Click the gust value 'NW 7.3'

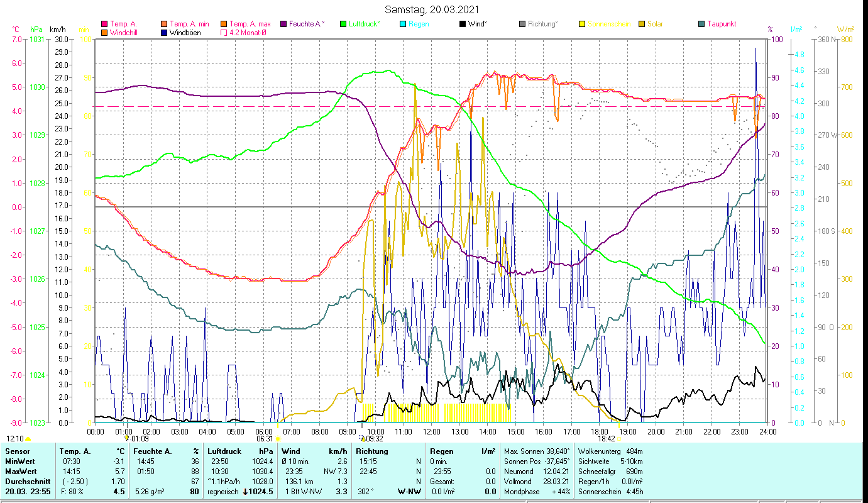tap(336, 472)
